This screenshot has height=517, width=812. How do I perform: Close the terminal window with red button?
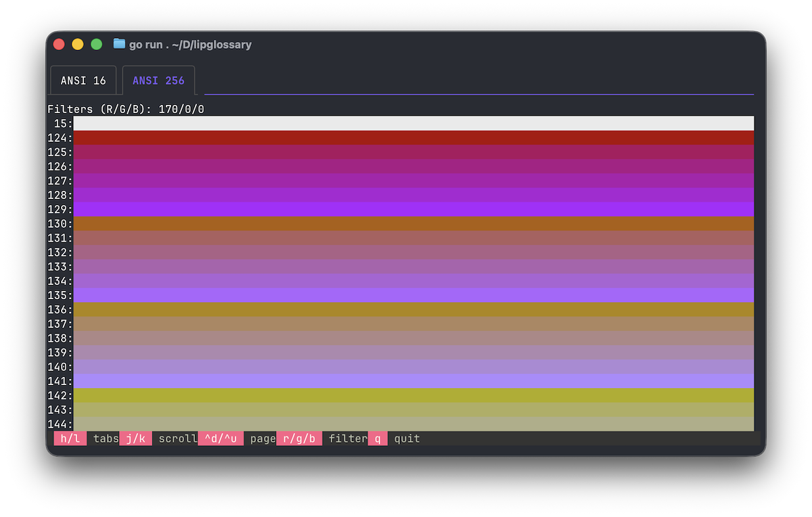pos(59,44)
